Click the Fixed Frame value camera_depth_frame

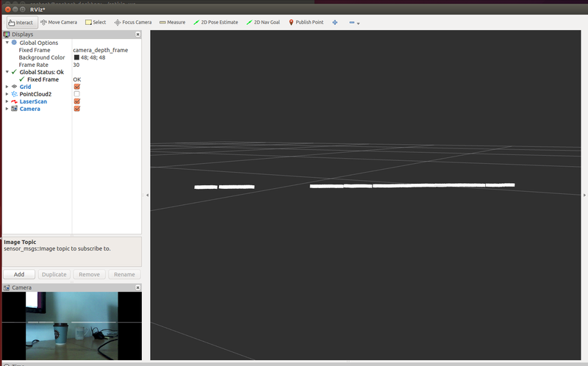100,50
